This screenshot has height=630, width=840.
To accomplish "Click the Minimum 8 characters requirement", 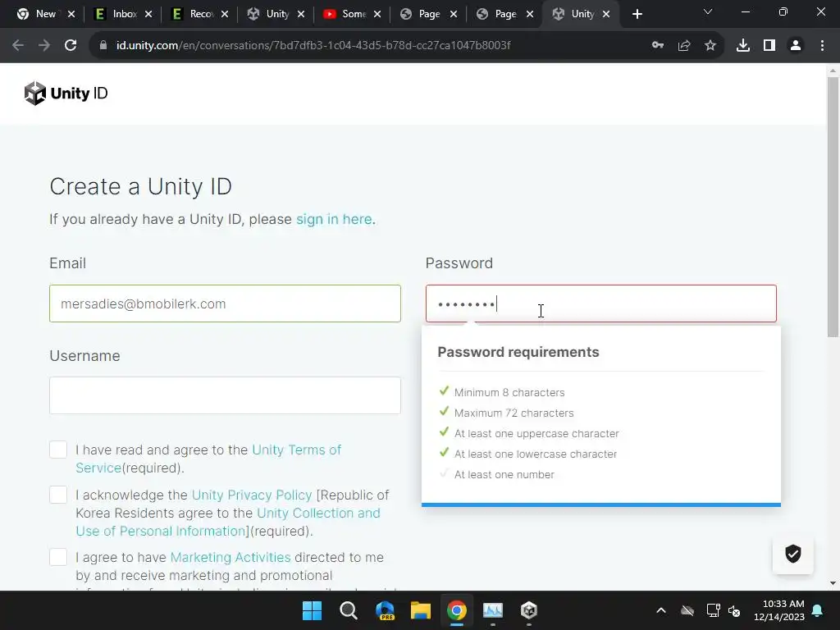I will (x=509, y=392).
